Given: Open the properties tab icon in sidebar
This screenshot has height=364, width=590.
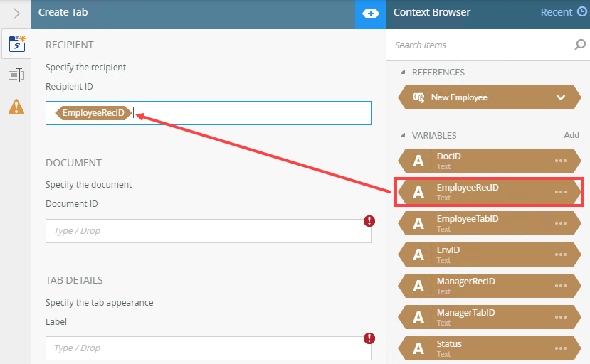Looking at the screenshot, I should 16,75.
